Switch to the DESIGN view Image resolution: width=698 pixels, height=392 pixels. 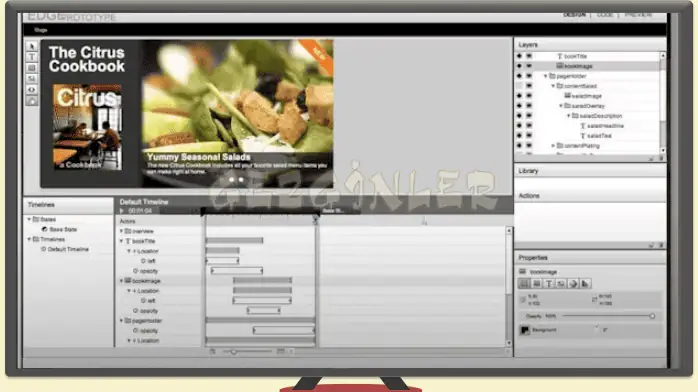pos(574,15)
